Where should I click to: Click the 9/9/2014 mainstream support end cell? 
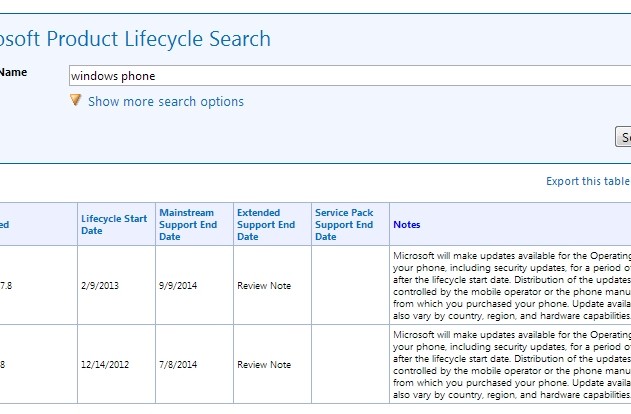pyautogui.click(x=178, y=285)
